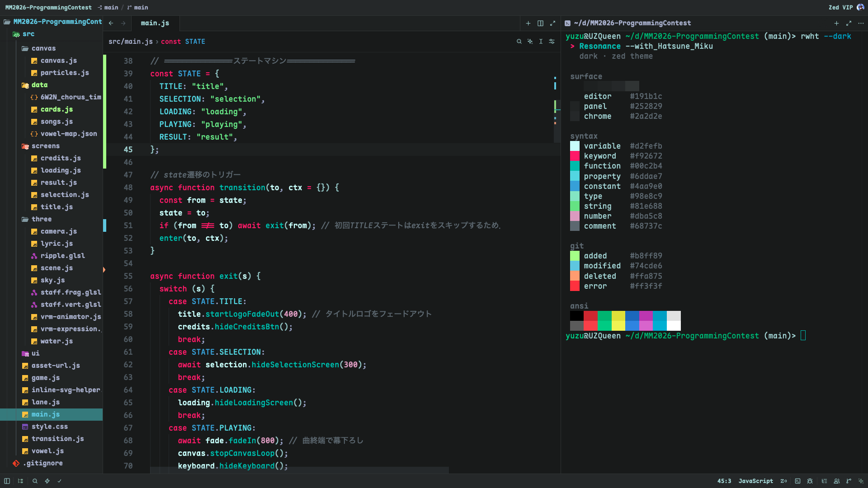The height and width of the screenshot is (488, 868).
Task: Switch to the main.js editor tab
Action: 155,23
